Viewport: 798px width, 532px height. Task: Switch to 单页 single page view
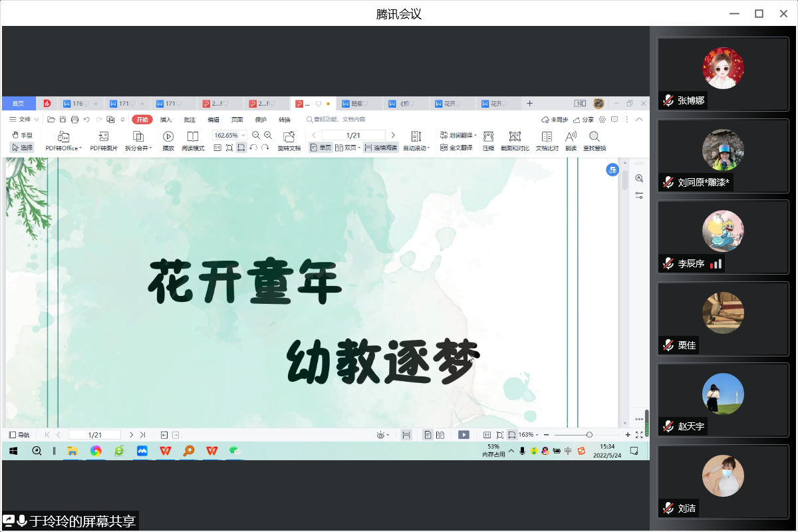(x=321, y=148)
